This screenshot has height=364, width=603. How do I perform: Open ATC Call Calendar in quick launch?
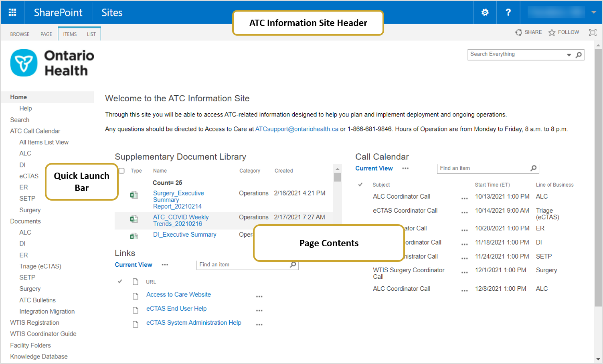tap(35, 131)
